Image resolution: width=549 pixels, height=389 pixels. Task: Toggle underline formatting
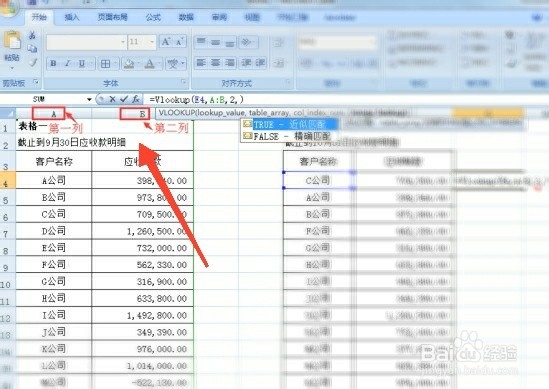tap(81, 63)
